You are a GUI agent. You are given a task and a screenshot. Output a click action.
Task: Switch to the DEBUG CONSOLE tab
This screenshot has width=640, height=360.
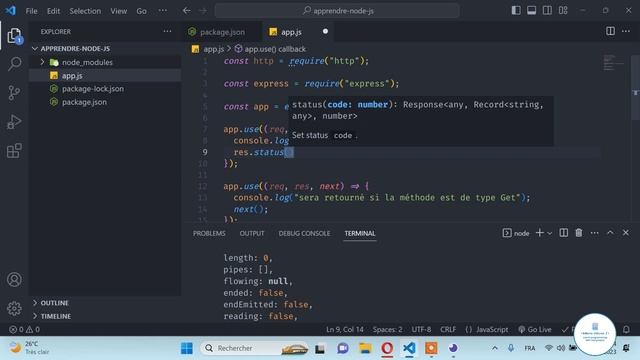click(304, 233)
